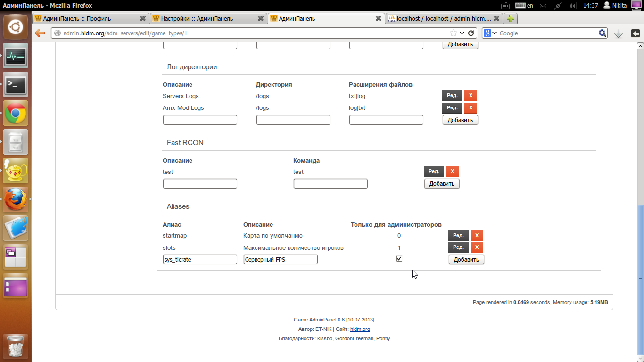The height and width of the screenshot is (362, 644).
Task: Open the Trash in the dock
Action: (x=16, y=347)
